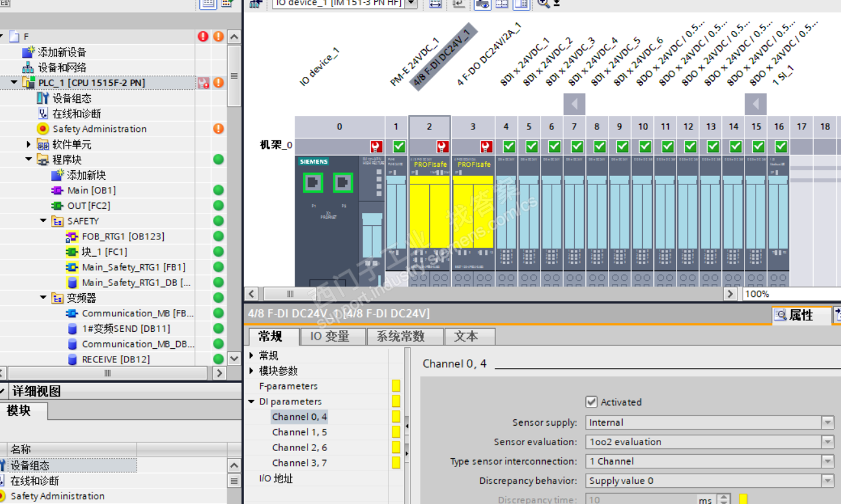Collapse the PLC_1 [CPU 1515F-2 PN] node
The width and height of the screenshot is (841, 504).
point(14,83)
